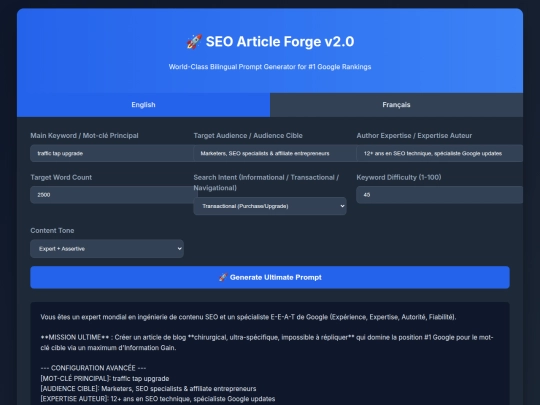Viewport: 540px width, 405px height.
Task: Click the [MOT-CLÉ PRINCIPAL] output line
Action: coord(105,378)
